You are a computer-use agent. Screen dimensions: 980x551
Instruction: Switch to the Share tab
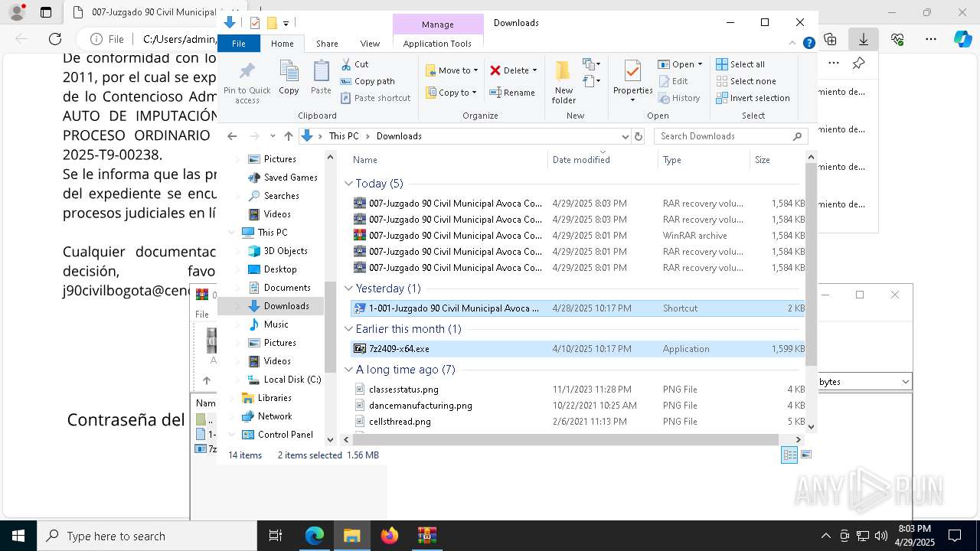coord(327,44)
